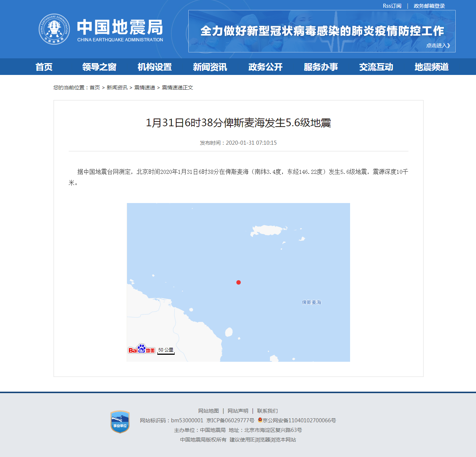Screen dimensions: 476x457
Task: Select the 交流互动 navigation item
Action: tap(376, 67)
